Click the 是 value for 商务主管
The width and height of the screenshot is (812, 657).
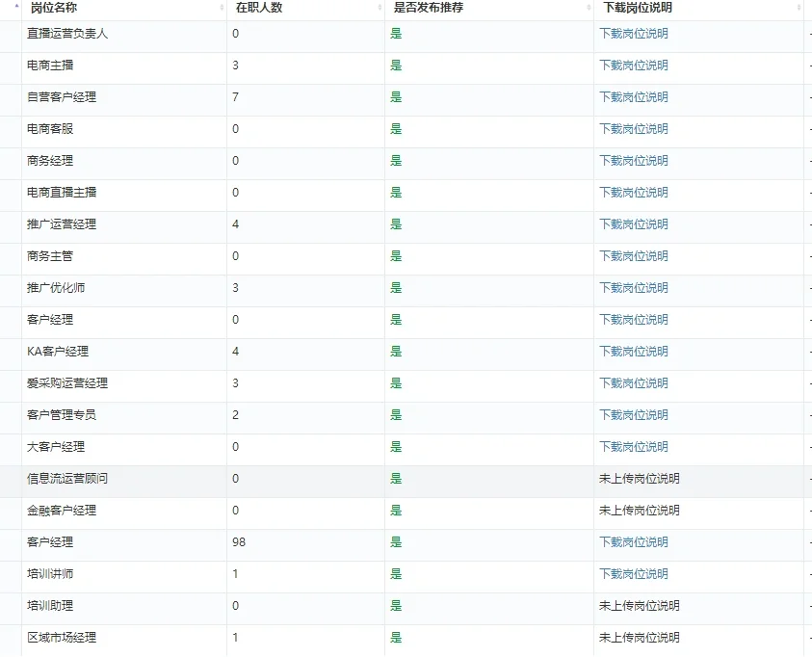tap(396, 256)
